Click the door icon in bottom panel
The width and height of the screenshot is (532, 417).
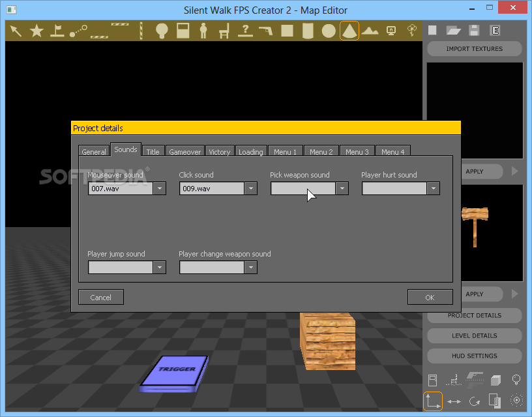pos(433,380)
